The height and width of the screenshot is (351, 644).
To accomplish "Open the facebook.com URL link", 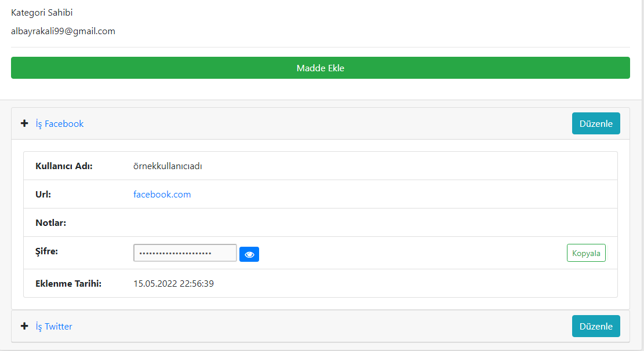I will point(162,194).
